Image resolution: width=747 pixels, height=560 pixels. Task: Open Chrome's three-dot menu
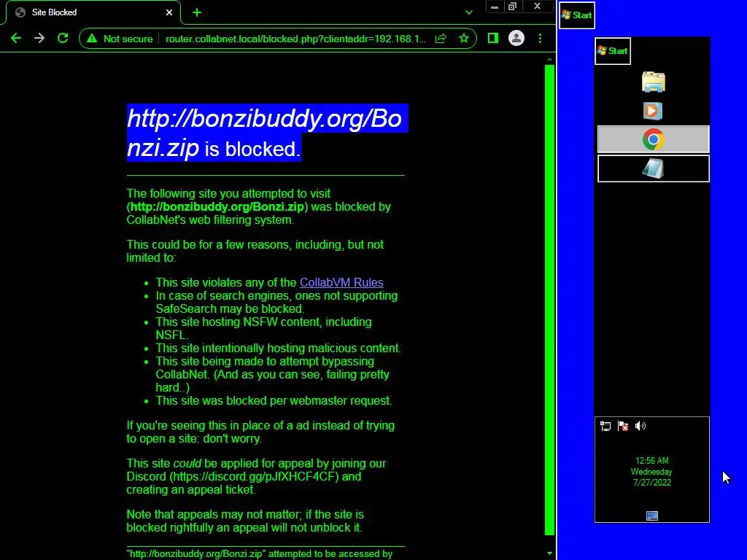[540, 38]
